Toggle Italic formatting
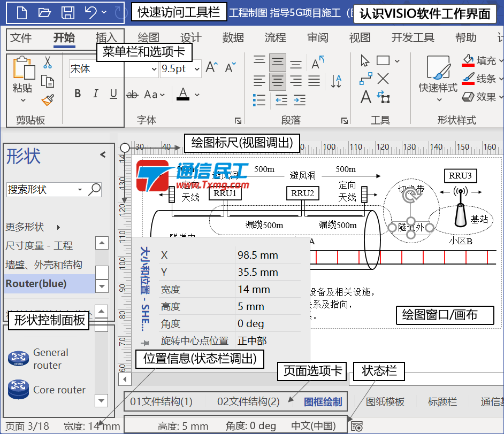504x434 pixels. tap(95, 94)
